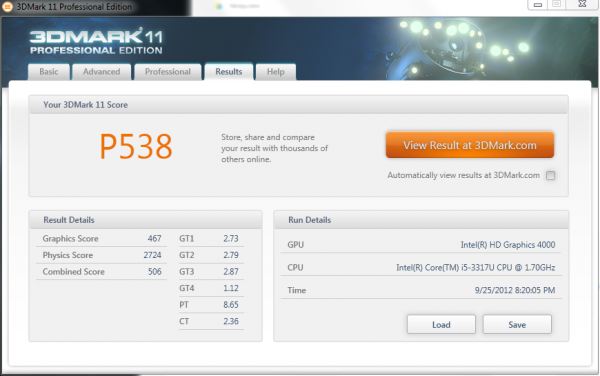Switch to the Advanced tab
The width and height of the screenshot is (600, 376).
(101, 72)
